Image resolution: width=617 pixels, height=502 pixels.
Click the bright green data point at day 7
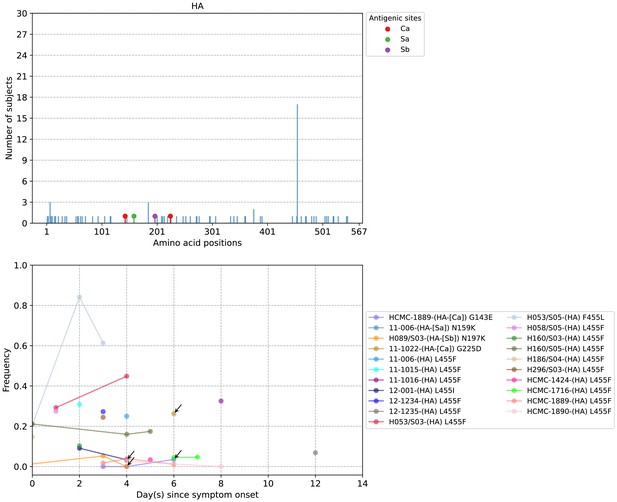click(x=198, y=457)
